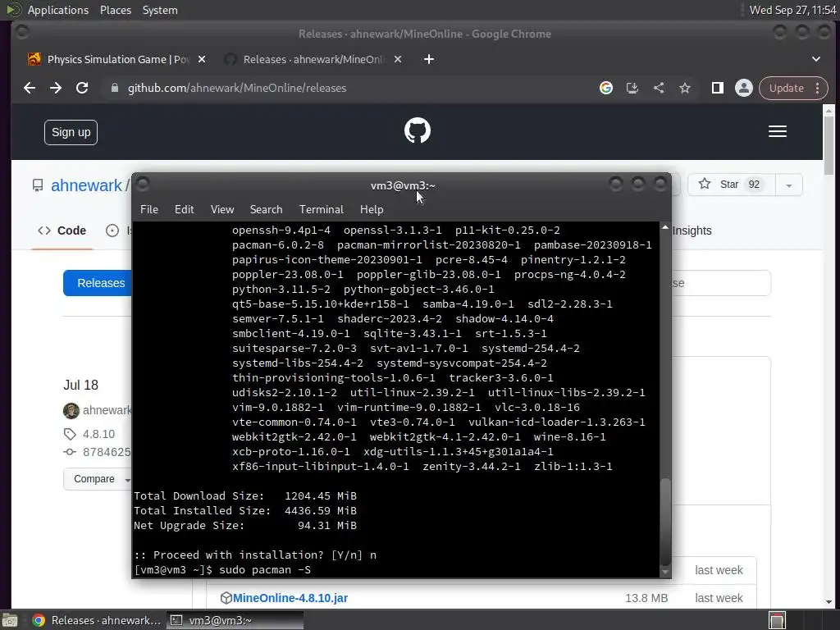Click the install app icon in address bar
This screenshot has height=630, width=840.
click(632, 88)
